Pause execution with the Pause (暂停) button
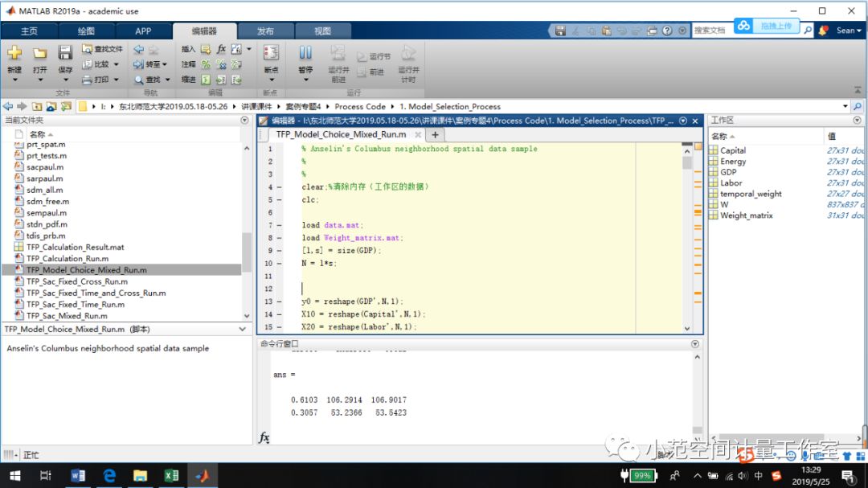This screenshot has height=488, width=868. coord(305,53)
